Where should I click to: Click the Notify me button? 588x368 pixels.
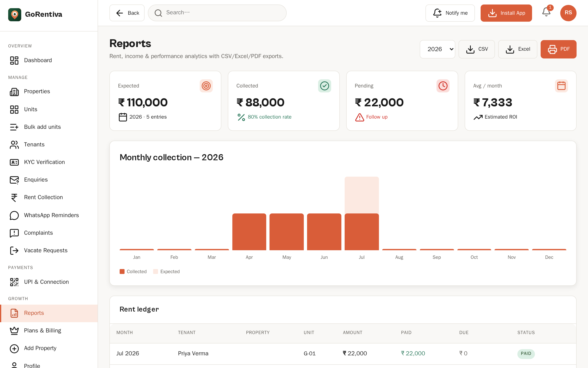point(450,13)
